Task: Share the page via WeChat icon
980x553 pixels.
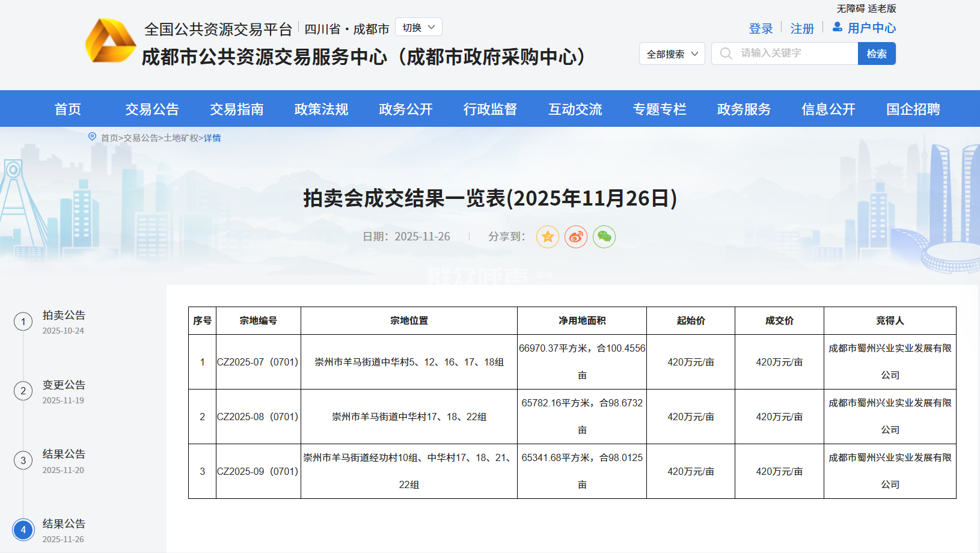Action: (x=604, y=237)
